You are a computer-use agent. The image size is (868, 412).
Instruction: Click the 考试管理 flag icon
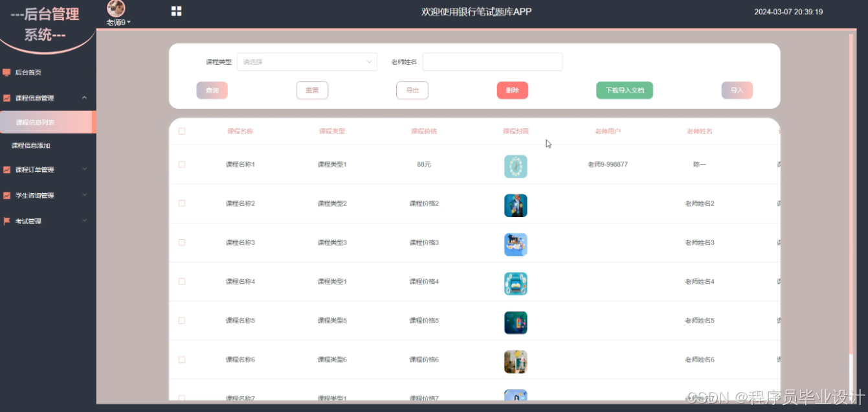pyautogui.click(x=8, y=220)
